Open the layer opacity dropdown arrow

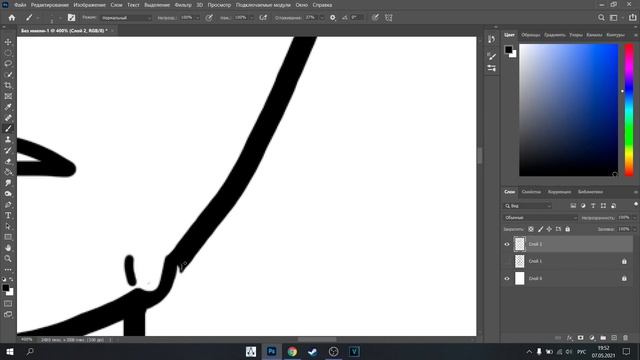coord(634,218)
